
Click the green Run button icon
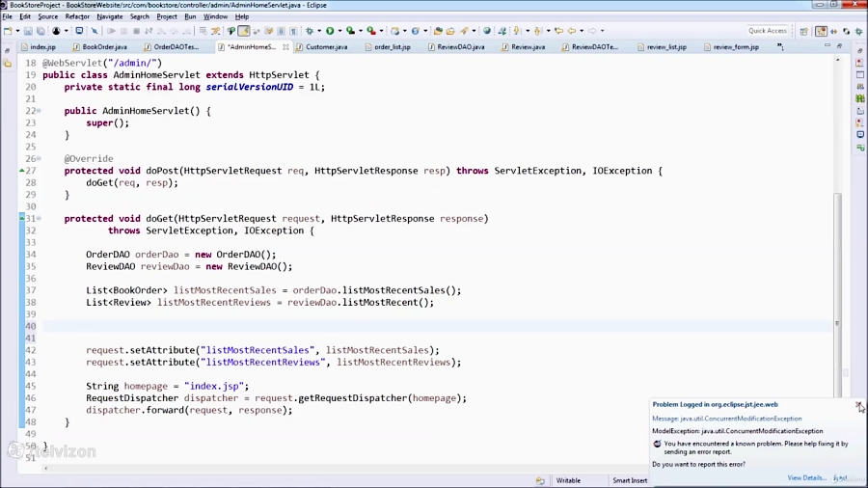coord(330,31)
